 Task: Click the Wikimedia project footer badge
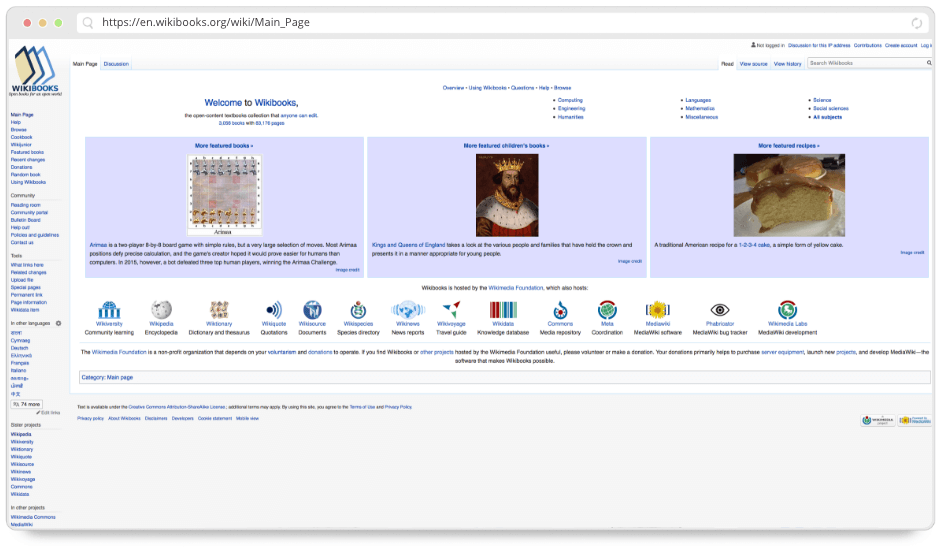pos(877,420)
